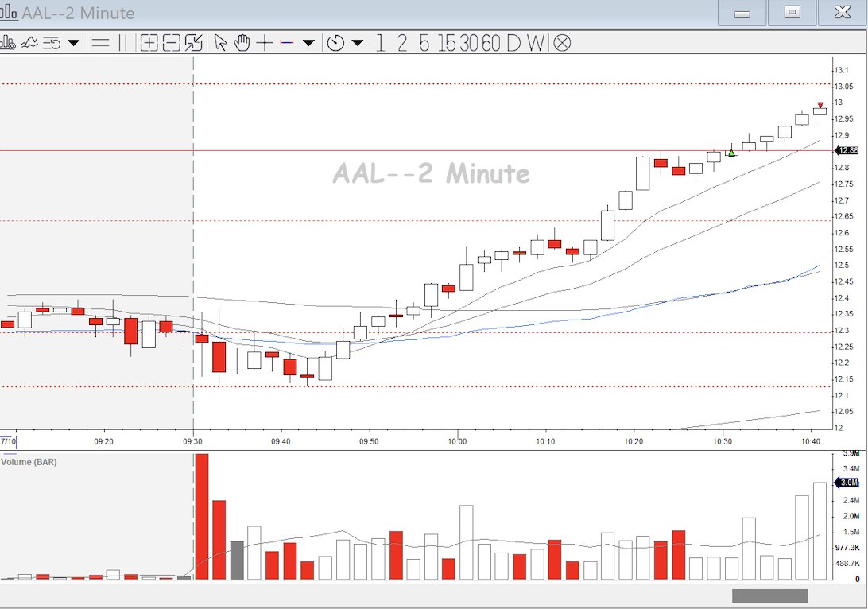
Task: Click the horizontal scrollbar thumb at bottom
Action: pos(769,595)
